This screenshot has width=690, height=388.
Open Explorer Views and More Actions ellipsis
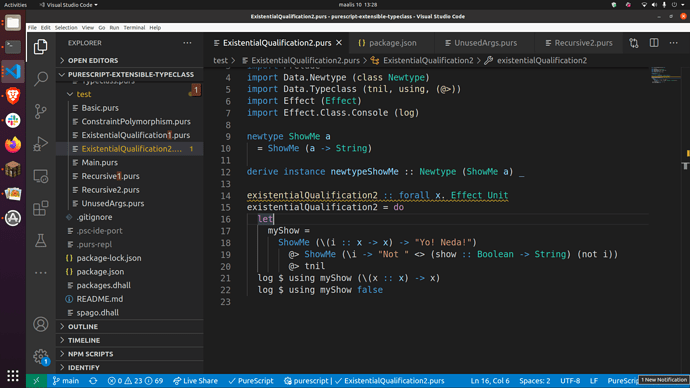click(187, 43)
